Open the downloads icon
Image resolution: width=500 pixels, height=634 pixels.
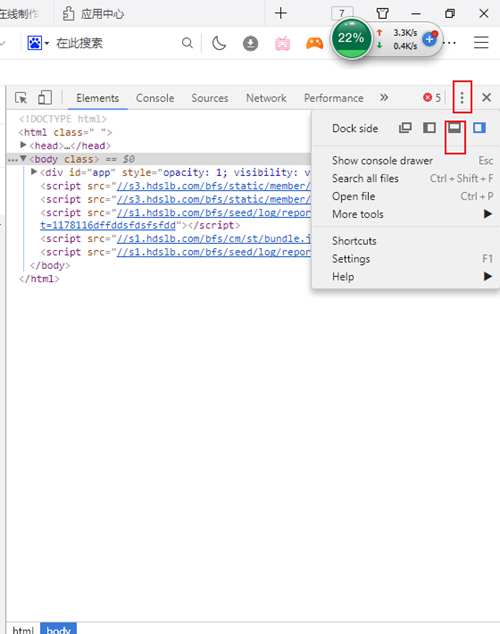[x=251, y=43]
